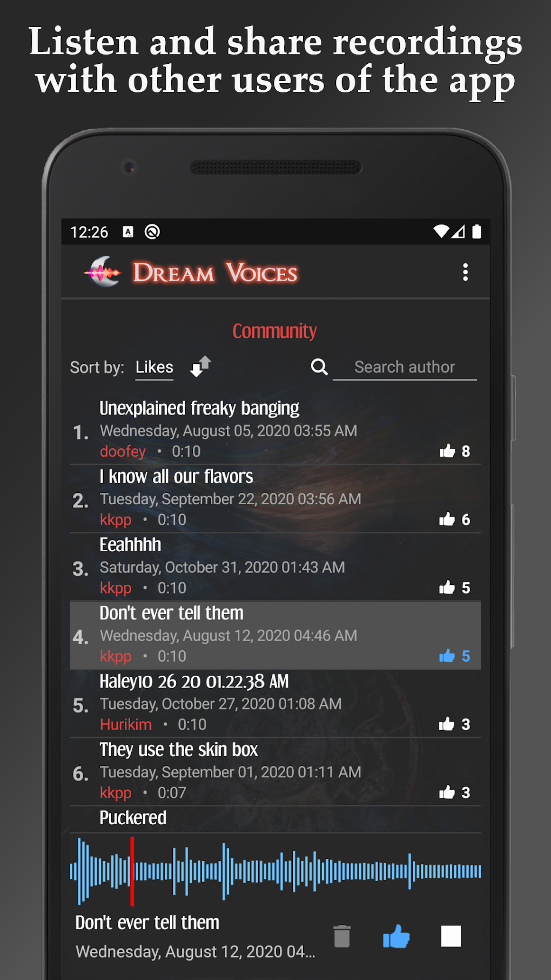This screenshot has width=551, height=980.
Task: Delete recording with the trash icon
Action: tap(342, 936)
